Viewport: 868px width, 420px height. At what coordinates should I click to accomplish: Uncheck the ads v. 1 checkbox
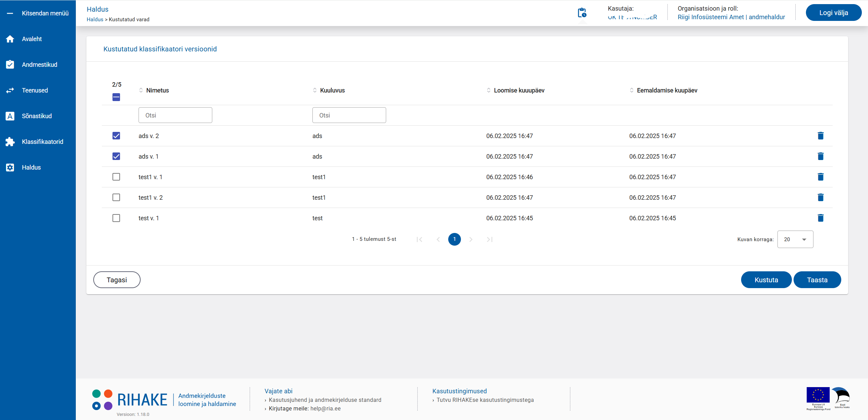116,157
